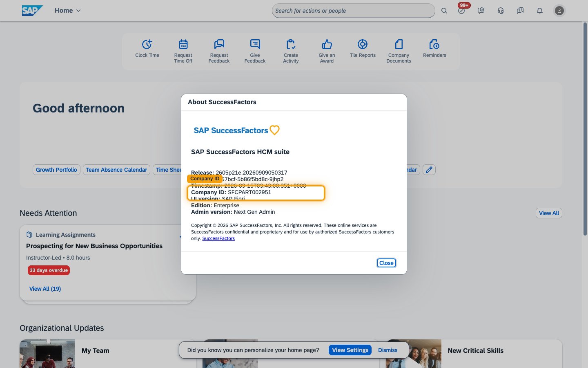Click the SAP SuccessFactors HCM suite heading
The height and width of the screenshot is (368, 588).
coord(240,152)
